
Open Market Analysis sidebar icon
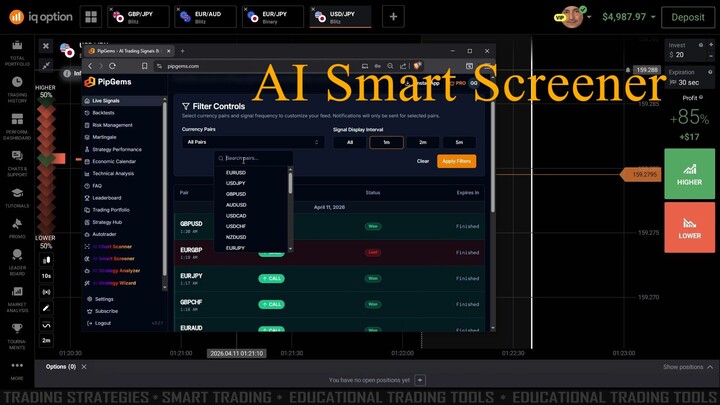coord(17,299)
